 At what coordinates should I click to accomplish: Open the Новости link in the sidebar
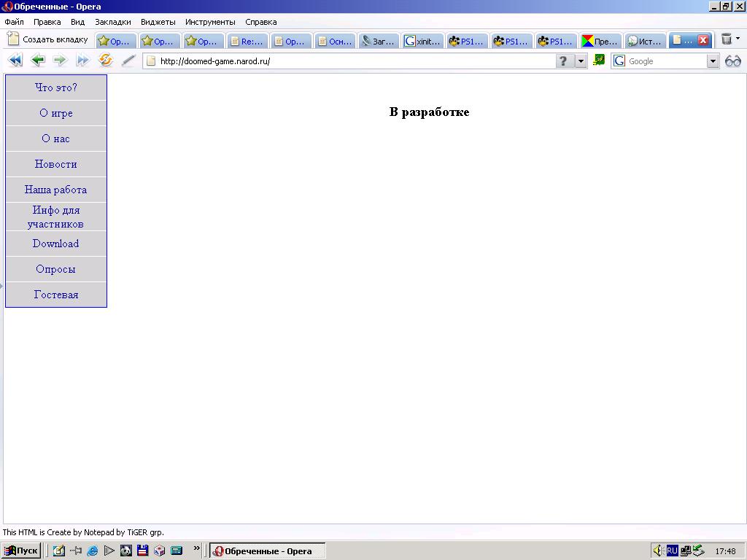pos(56,164)
